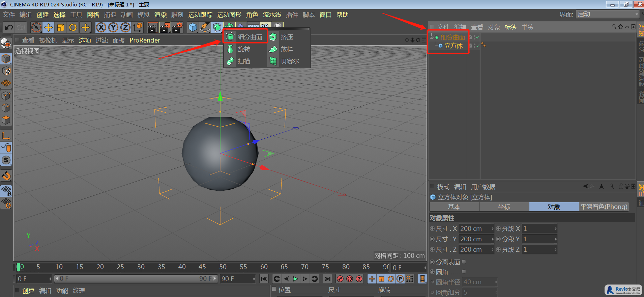Toggle the Z axis lock
644x297 pixels.
pyautogui.click(x=125, y=27)
